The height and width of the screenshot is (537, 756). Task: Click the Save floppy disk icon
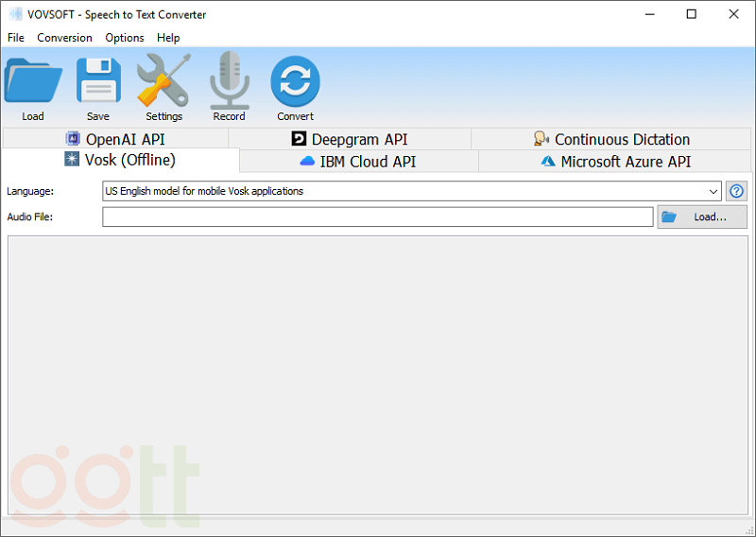(x=98, y=82)
